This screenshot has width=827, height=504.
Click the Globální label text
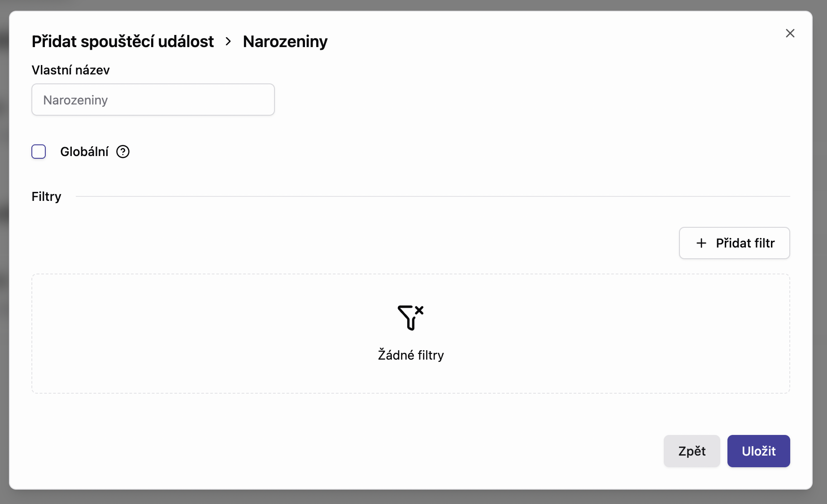pyautogui.click(x=84, y=152)
